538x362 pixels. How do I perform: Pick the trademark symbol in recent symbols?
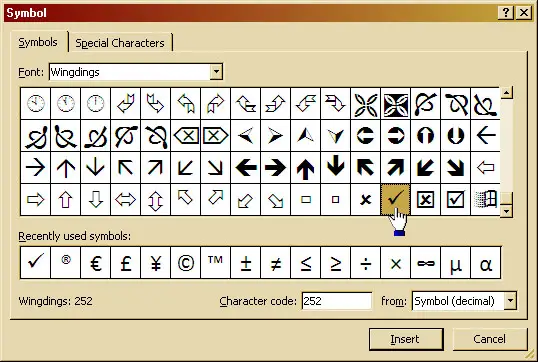[x=215, y=263]
